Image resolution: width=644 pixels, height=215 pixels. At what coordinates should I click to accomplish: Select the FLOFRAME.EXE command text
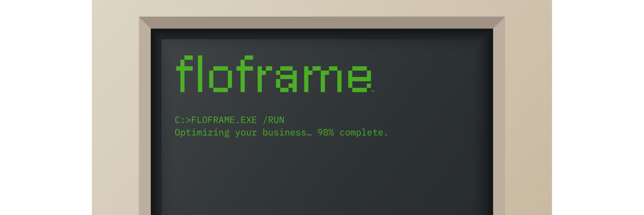point(224,120)
